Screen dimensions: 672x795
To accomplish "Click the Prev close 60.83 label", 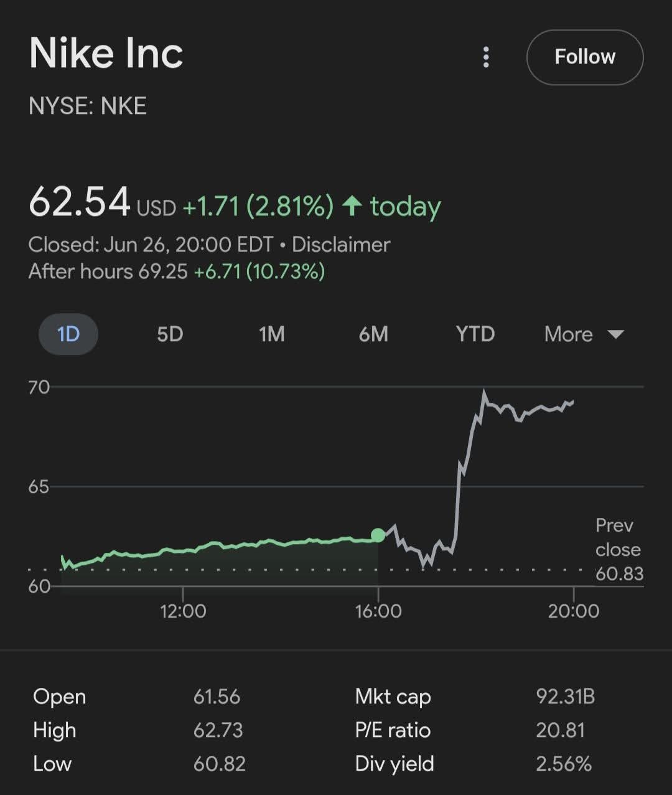I will (619, 550).
